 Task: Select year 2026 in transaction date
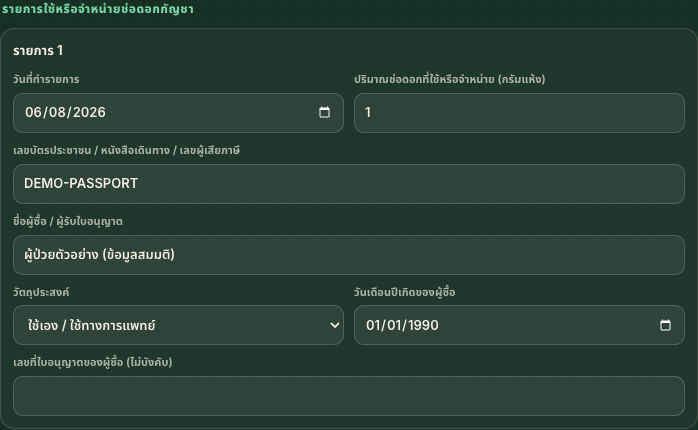point(89,113)
